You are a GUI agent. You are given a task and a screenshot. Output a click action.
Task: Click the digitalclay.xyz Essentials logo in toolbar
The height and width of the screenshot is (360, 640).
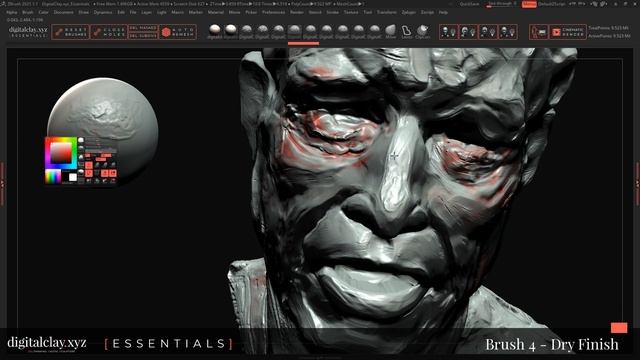[x=28, y=32]
